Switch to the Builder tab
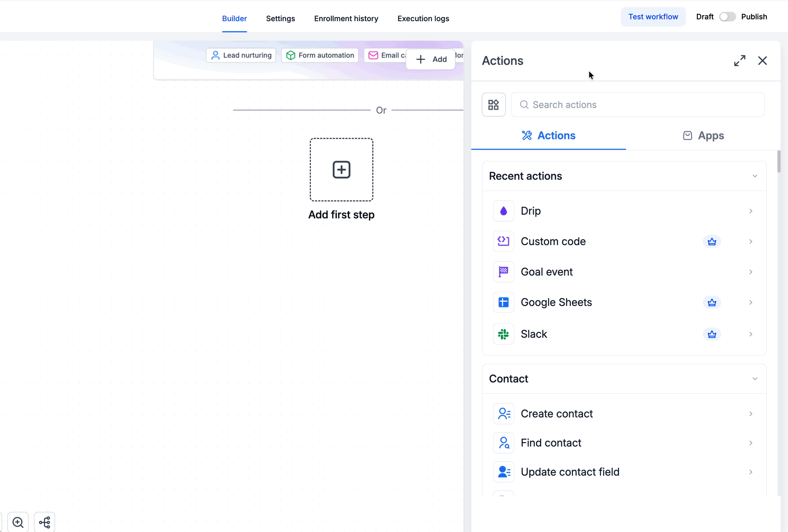The width and height of the screenshot is (788, 532). point(235,19)
